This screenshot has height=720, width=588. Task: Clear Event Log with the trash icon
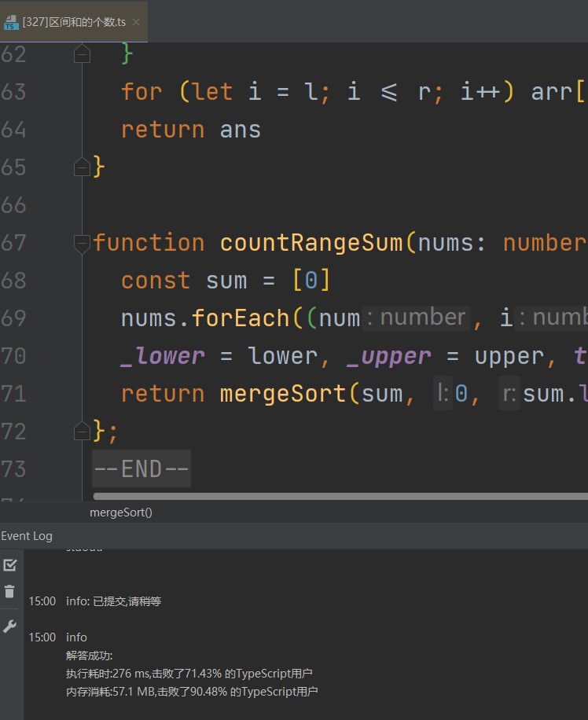(9, 591)
